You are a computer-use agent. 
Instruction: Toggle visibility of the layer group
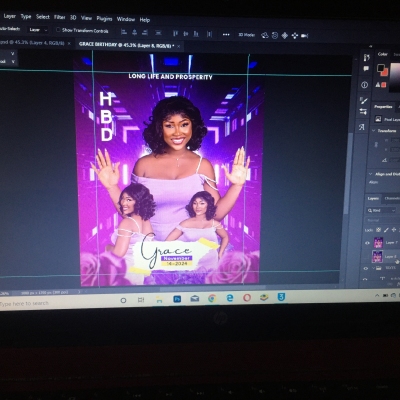tap(366, 268)
